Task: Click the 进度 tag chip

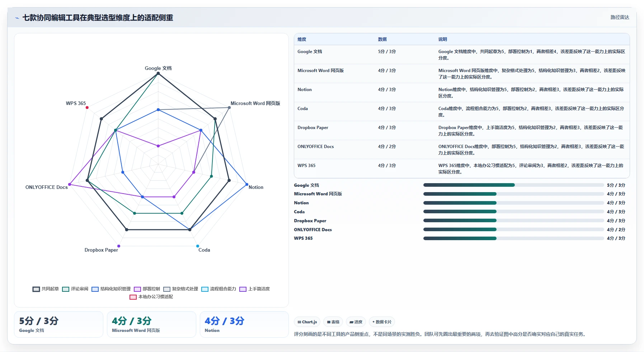Action: coord(356,322)
